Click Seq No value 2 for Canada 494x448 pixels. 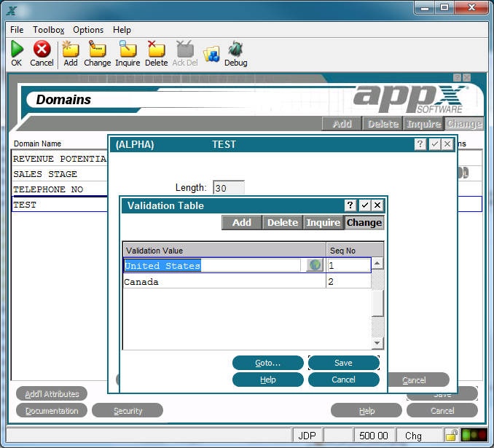click(348, 281)
